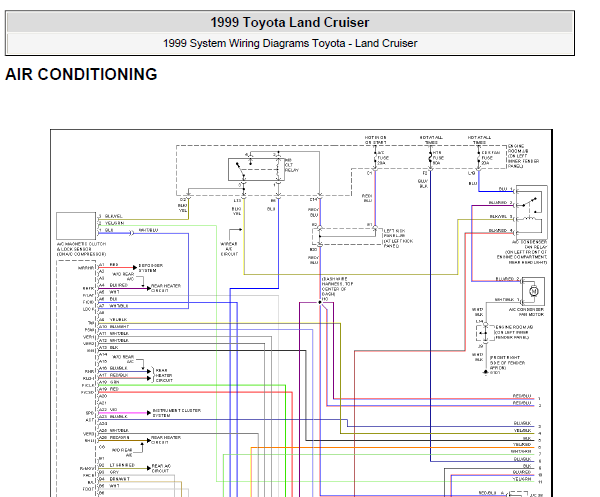Image resolution: width=600 pixels, height=497 pixels.
Task: Click pin B2 LT GRN/RED wire label
Action: pyautogui.click(x=122, y=465)
